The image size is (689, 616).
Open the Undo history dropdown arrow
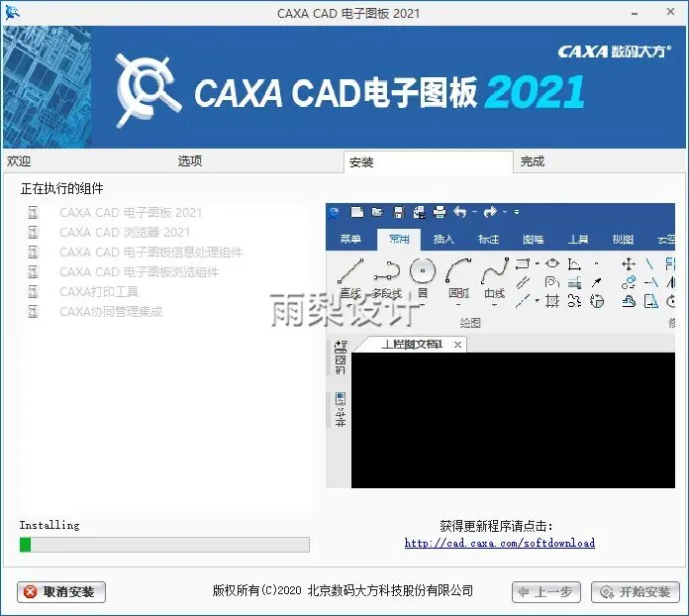click(x=475, y=212)
